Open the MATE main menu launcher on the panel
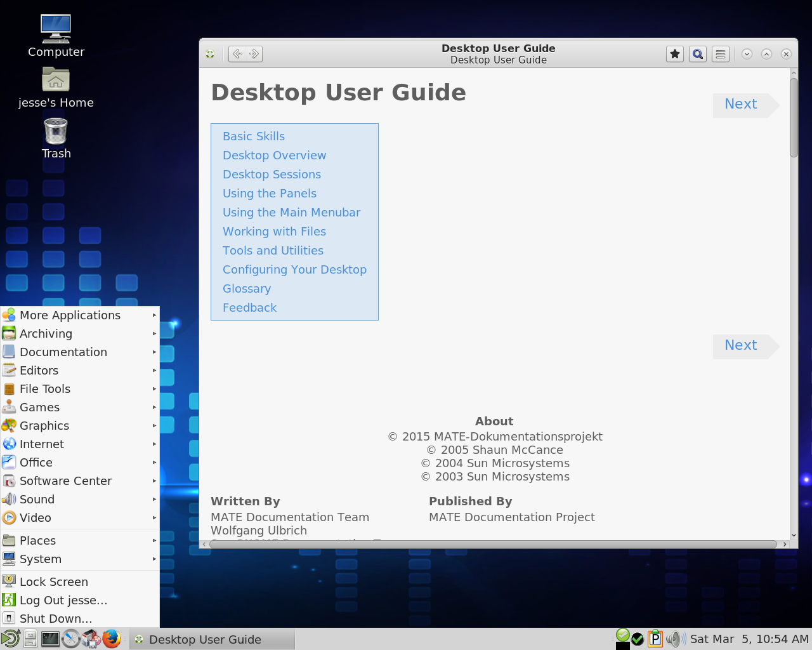 pyautogui.click(x=10, y=639)
